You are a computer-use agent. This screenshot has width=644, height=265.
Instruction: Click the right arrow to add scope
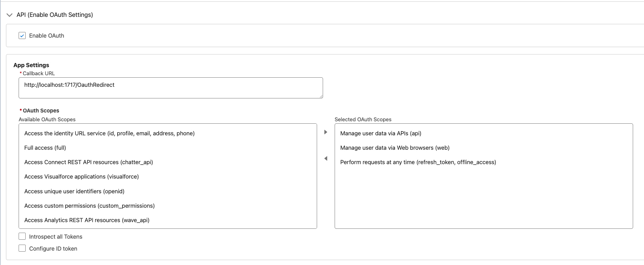click(326, 132)
